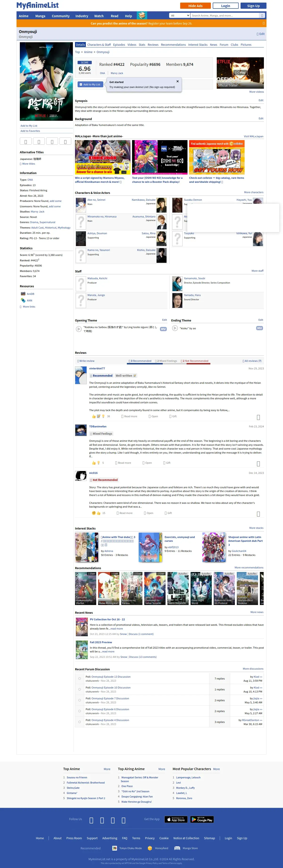Open the Namikawa, Daisuke voice actor photo
The height and width of the screenshot is (868, 283).
coord(162,205)
